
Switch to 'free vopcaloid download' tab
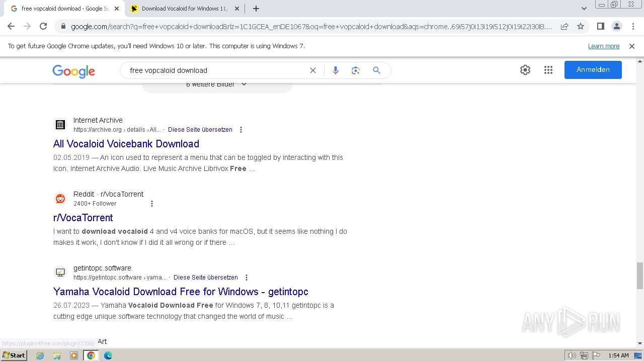(x=64, y=9)
